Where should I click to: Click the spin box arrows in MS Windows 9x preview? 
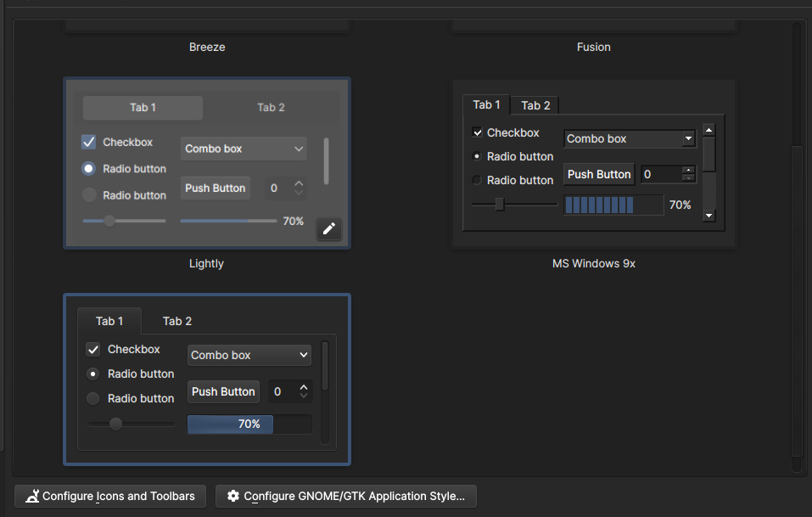tap(688, 174)
